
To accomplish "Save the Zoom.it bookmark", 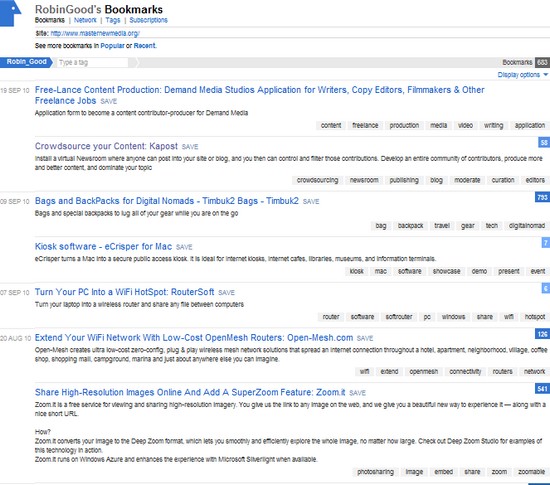I will (357, 393).
